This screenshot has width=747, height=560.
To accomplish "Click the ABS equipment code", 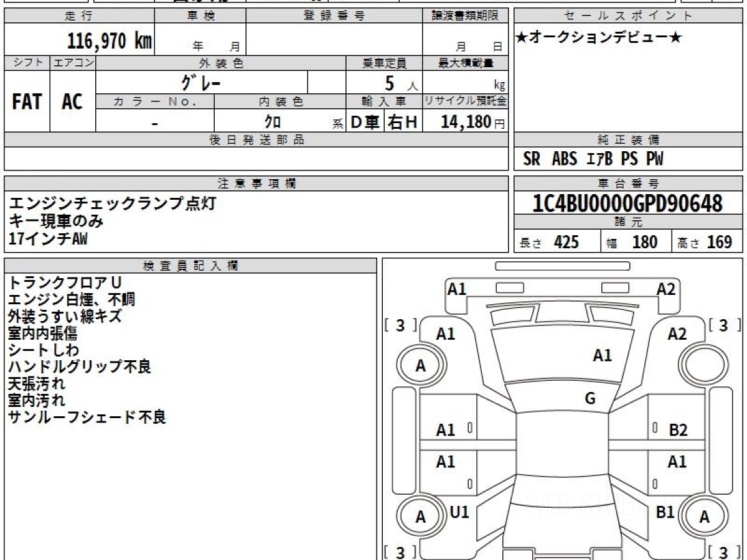I will (565, 159).
